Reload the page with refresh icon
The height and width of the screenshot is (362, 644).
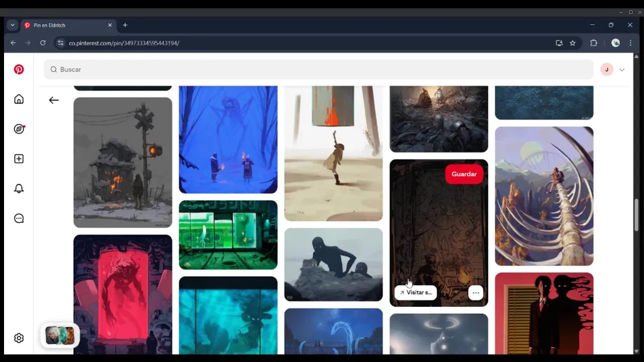point(43,43)
